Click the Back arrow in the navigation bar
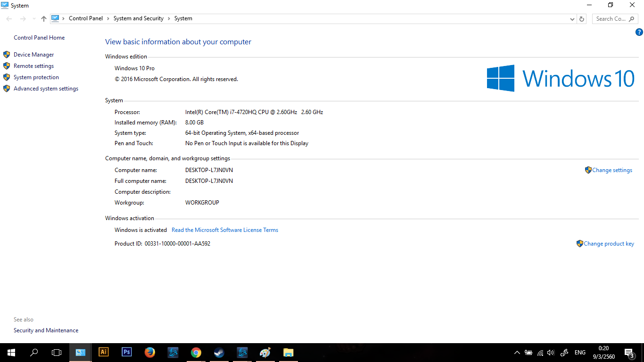 9,19
